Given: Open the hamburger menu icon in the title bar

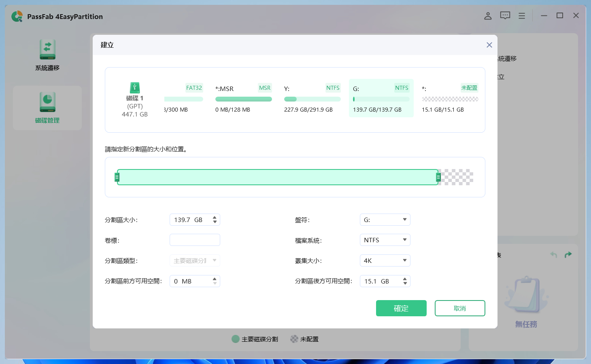Looking at the screenshot, I should 521,15.
